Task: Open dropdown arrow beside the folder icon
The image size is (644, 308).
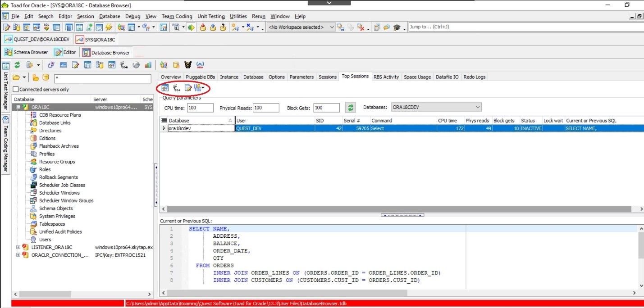Action: [x=24, y=77]
